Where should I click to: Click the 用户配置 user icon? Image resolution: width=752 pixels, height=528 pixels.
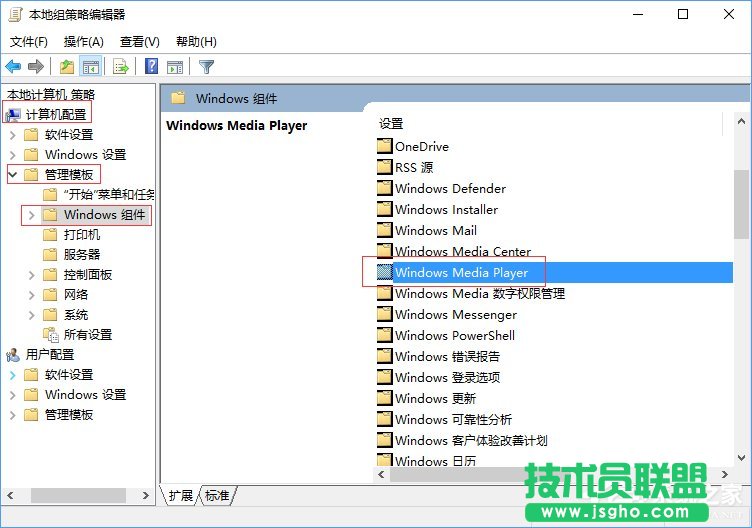[x=13, y=355]
